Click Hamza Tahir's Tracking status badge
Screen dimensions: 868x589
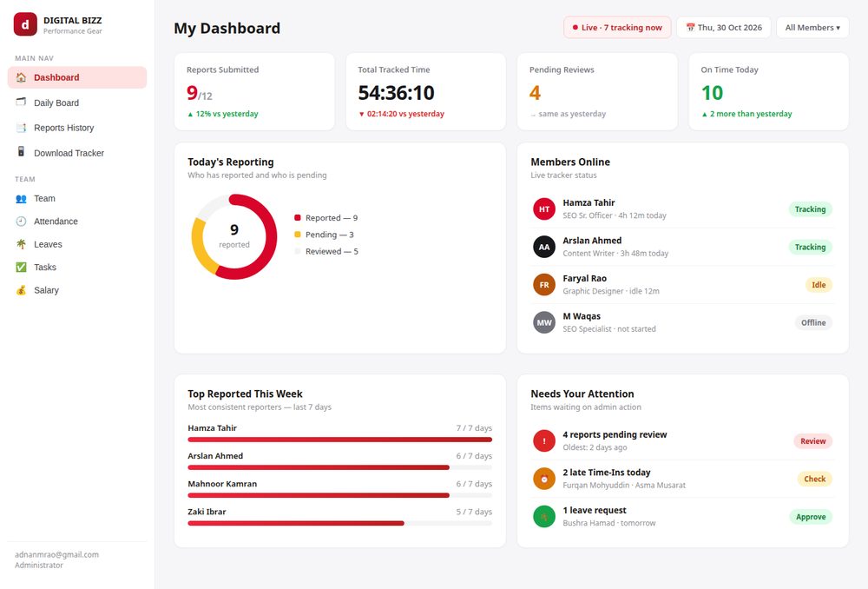tap(810, 208)
